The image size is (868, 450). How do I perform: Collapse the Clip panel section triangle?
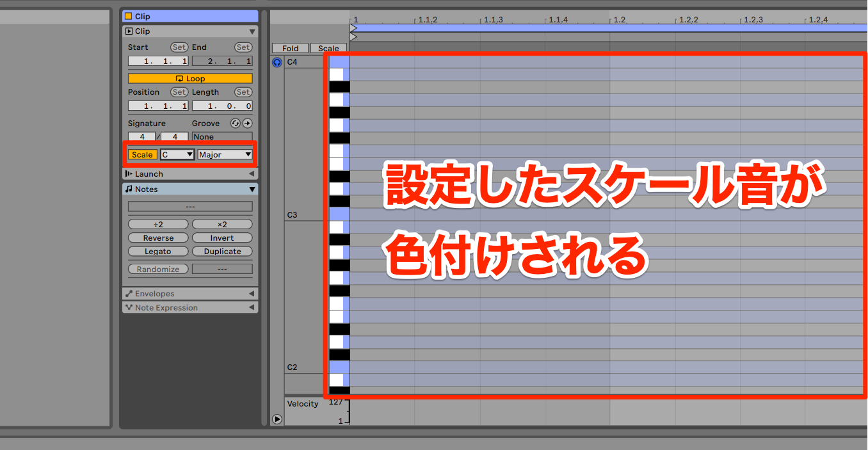252,31
